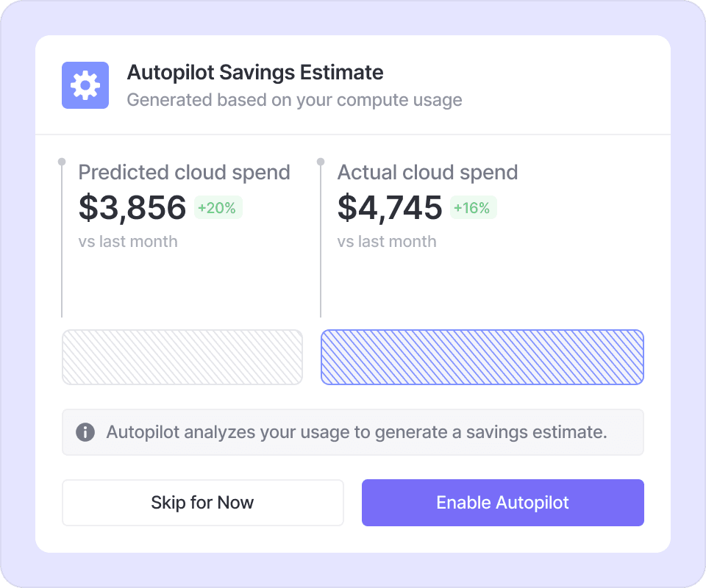Click the marker dot above Predicted cloud spend

(62, 161)
